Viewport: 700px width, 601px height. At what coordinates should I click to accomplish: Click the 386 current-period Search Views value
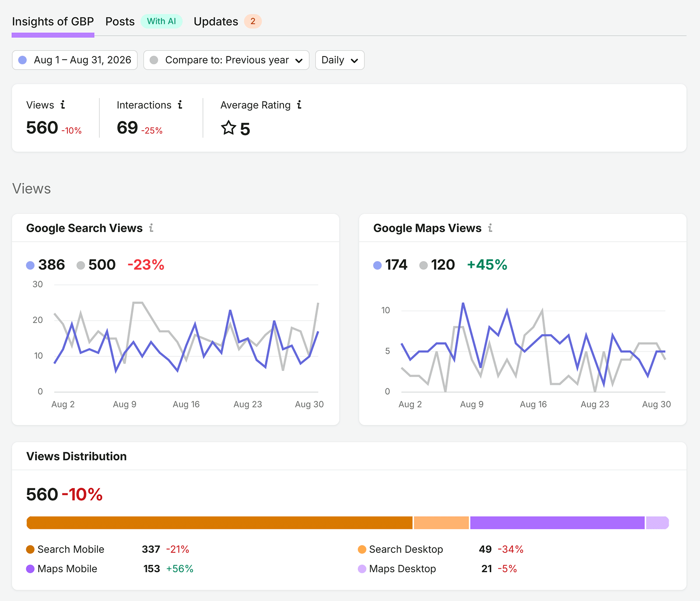(52, 265)
